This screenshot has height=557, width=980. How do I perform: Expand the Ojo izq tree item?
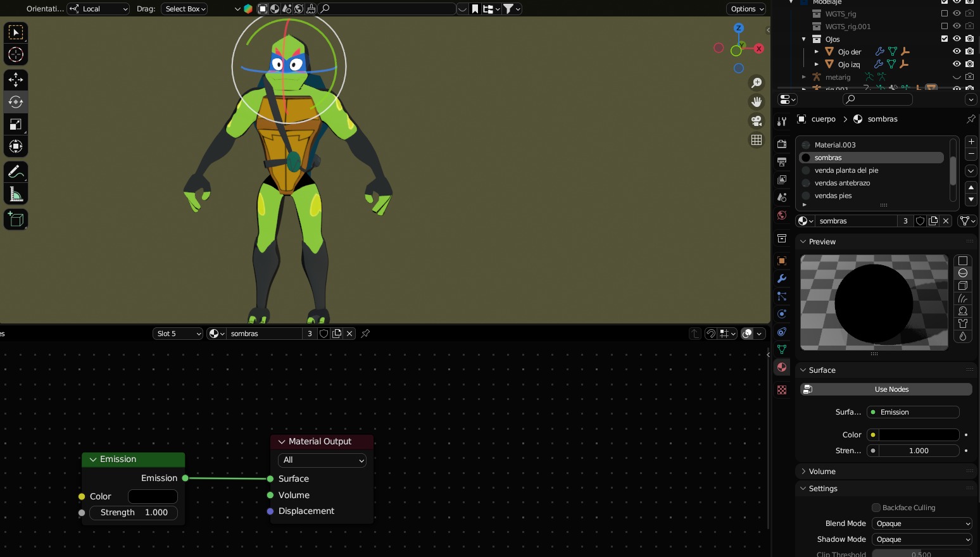click(817, 64)
